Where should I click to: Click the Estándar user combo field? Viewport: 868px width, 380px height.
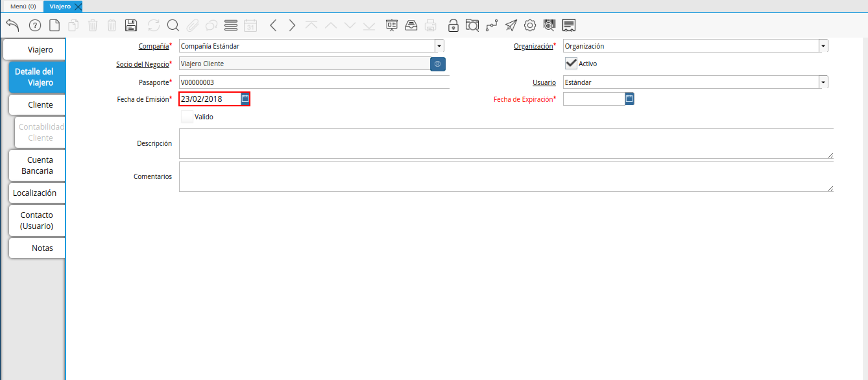[x=691, y=82]
